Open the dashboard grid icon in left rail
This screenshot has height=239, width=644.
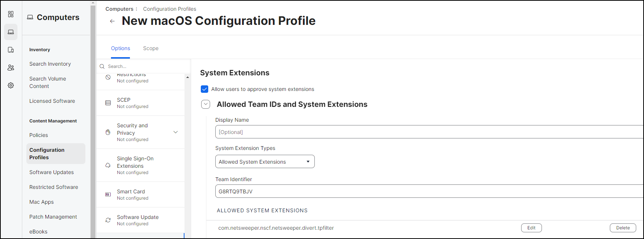click(x=11, y=14)
